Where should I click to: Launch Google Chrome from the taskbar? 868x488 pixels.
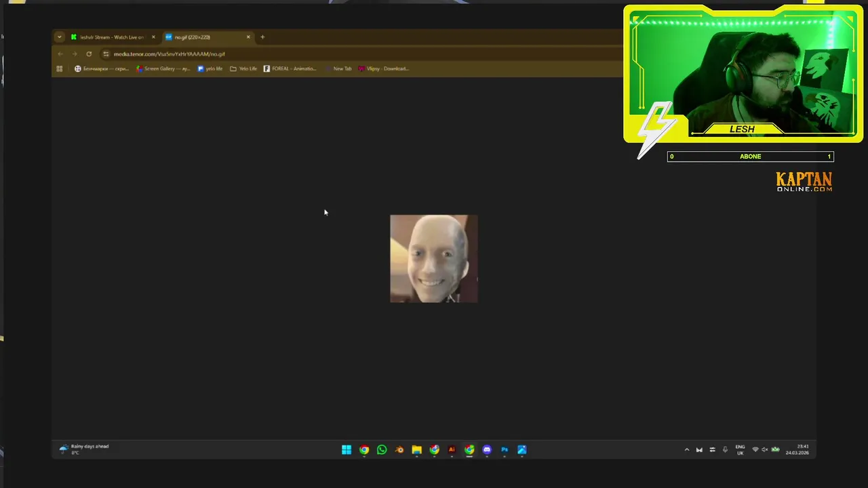pyautogui.click(x=364, y=449)
